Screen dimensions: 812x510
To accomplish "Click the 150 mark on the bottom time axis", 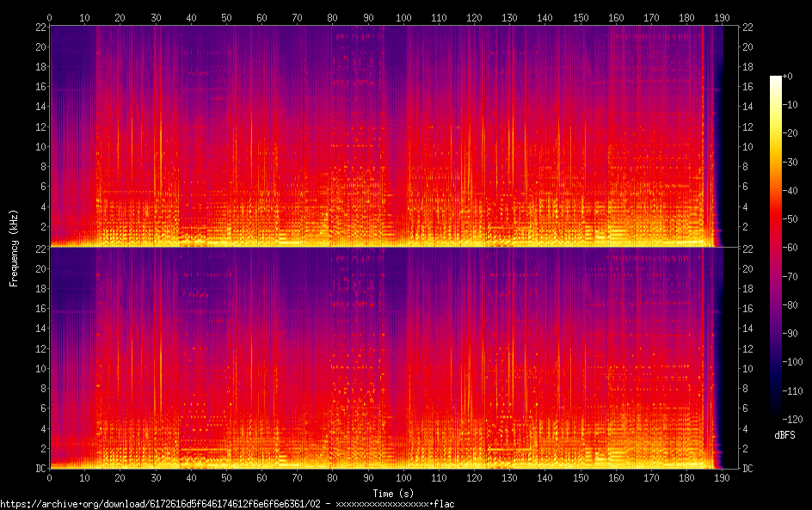I will (581, 477).
